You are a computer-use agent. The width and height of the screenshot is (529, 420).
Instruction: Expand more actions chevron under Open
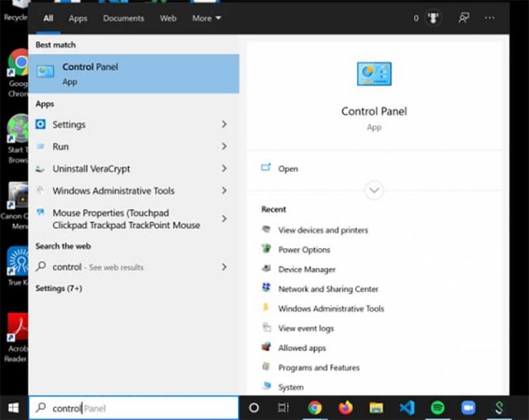point(374,190)
